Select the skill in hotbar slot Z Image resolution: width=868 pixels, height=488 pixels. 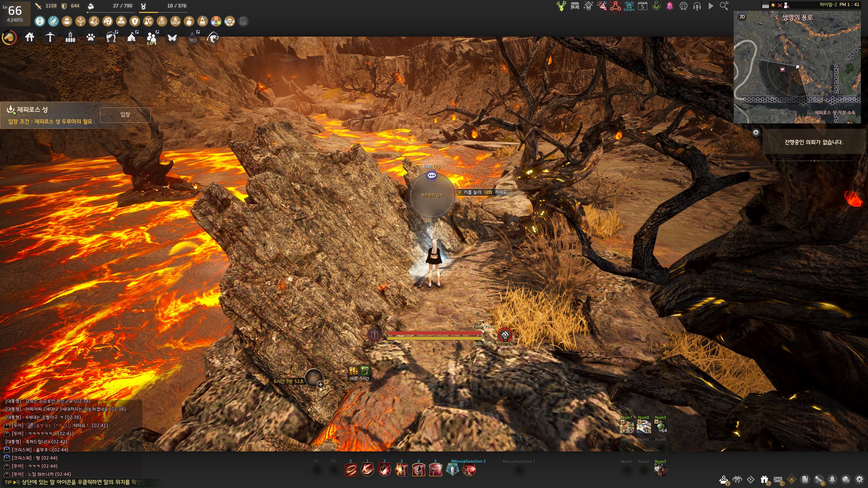pyautogui.click(x=351, y=470)
